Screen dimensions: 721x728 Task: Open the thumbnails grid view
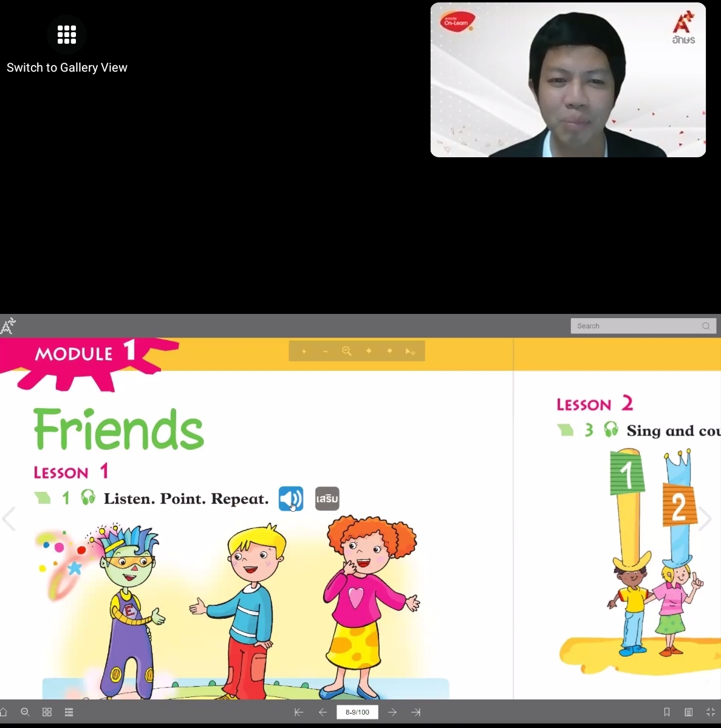click(x=47, y=712)
